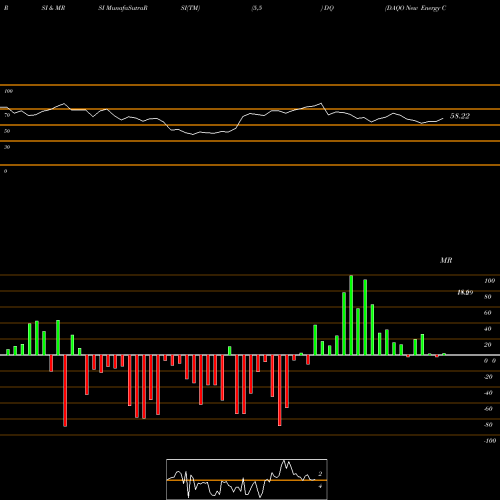This screenshot has height=500, width=500.
Task: Click the '20' tick on the MR axis
Action: pos(488,345)
